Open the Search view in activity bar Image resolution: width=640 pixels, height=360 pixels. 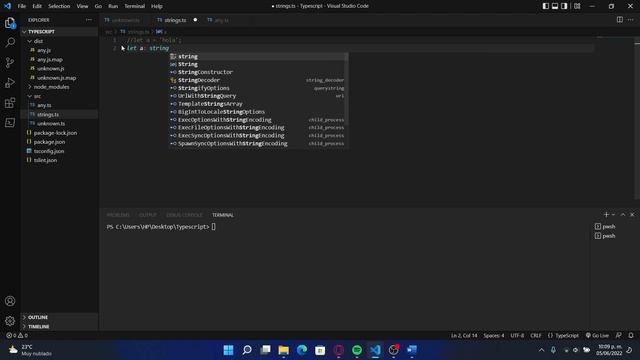[10, 42]
